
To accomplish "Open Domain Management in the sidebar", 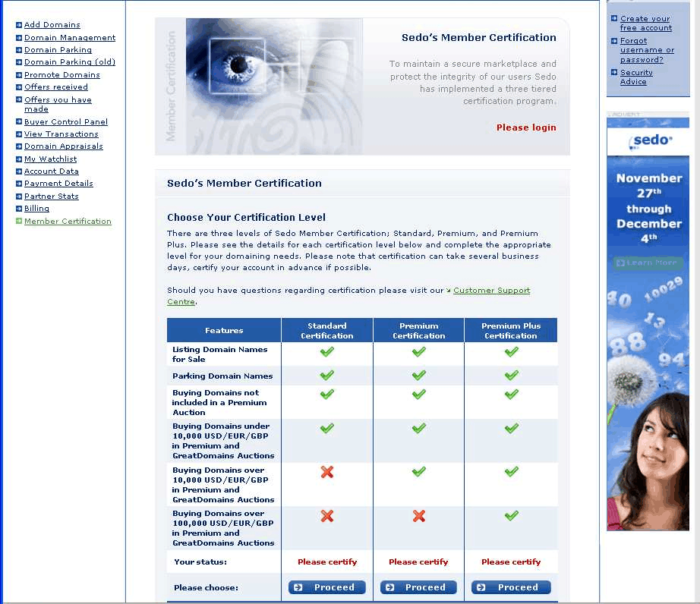I will pos(70,38).
